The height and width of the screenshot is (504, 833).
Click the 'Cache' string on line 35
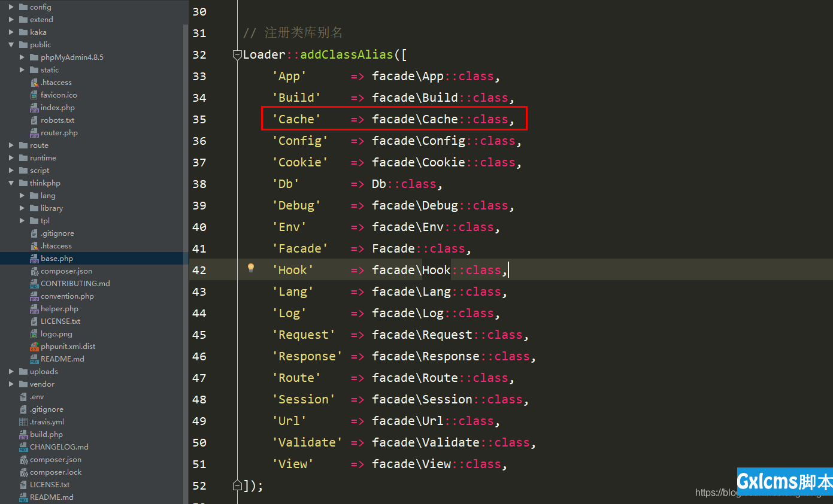[x=296, y=119]
